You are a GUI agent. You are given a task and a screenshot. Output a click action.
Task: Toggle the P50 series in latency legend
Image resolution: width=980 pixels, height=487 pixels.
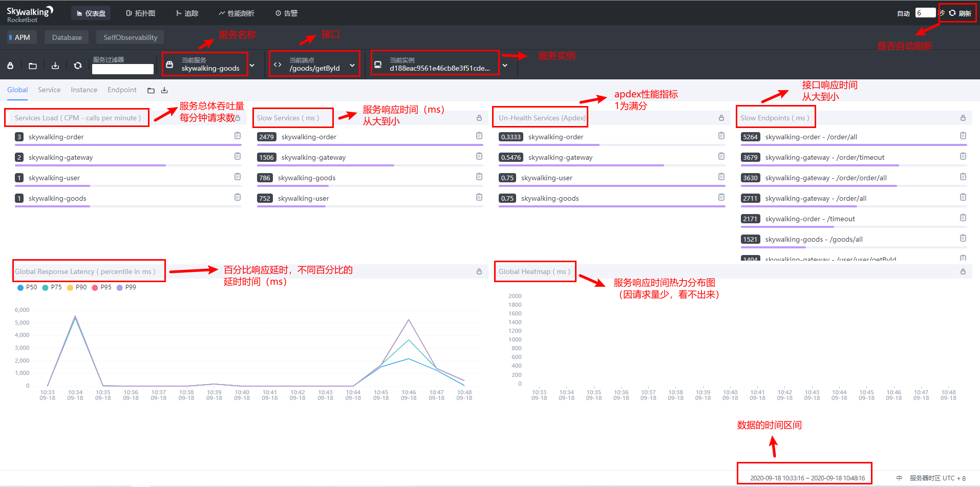click(27, 287)
